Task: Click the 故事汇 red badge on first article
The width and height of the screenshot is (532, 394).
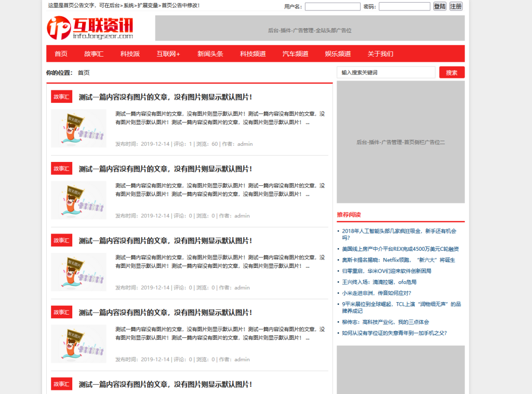Action: coord(61,97)
